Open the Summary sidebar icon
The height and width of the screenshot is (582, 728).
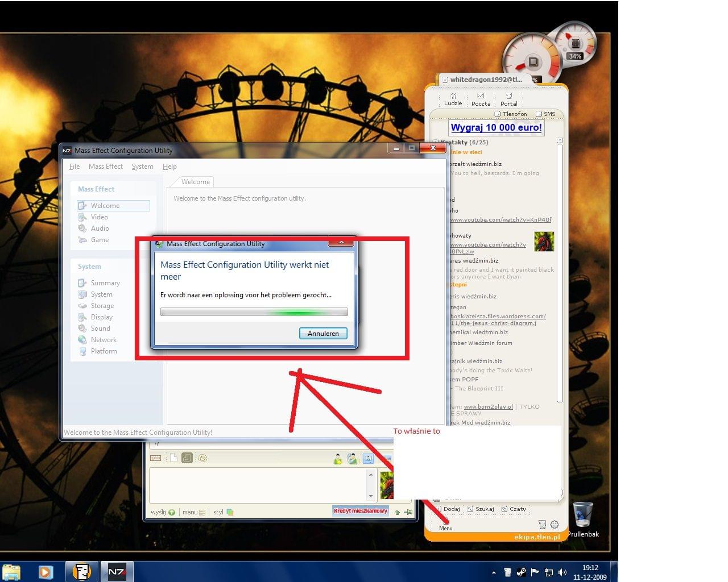[82, 283]
